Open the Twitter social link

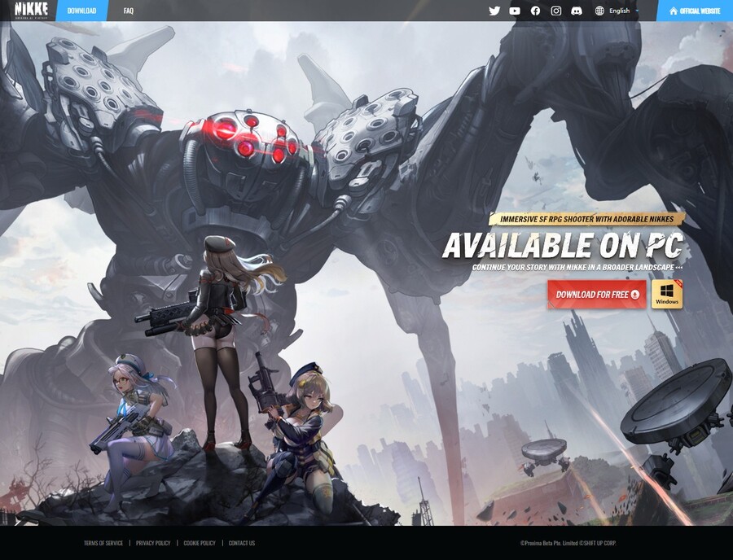tap(494, 11)
